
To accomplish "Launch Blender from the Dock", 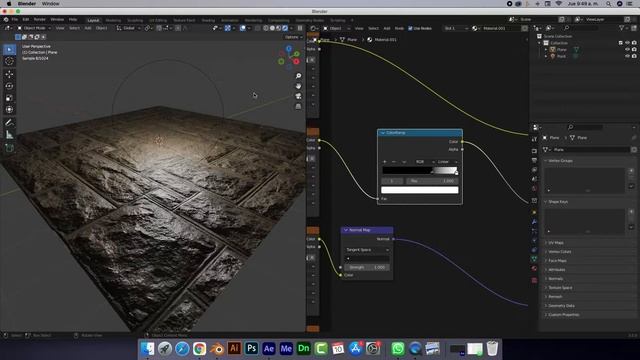I will click(x=217, y=349).
